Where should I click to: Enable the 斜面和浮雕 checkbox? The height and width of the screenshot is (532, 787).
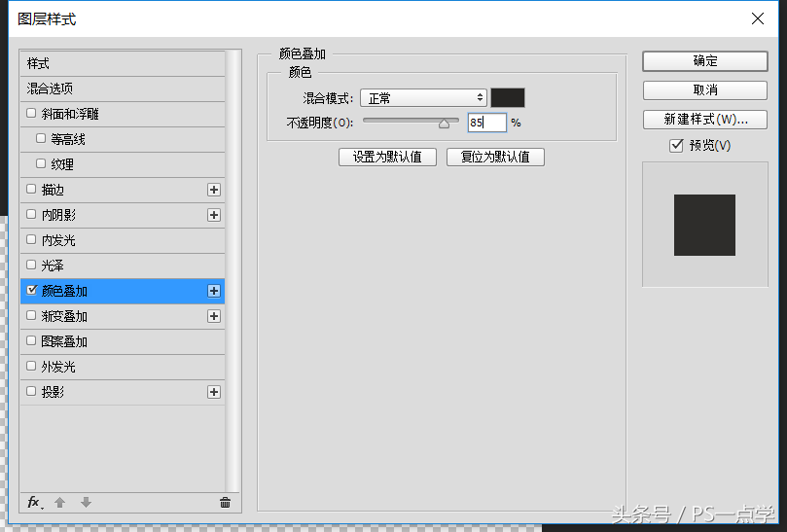(31, 113)
